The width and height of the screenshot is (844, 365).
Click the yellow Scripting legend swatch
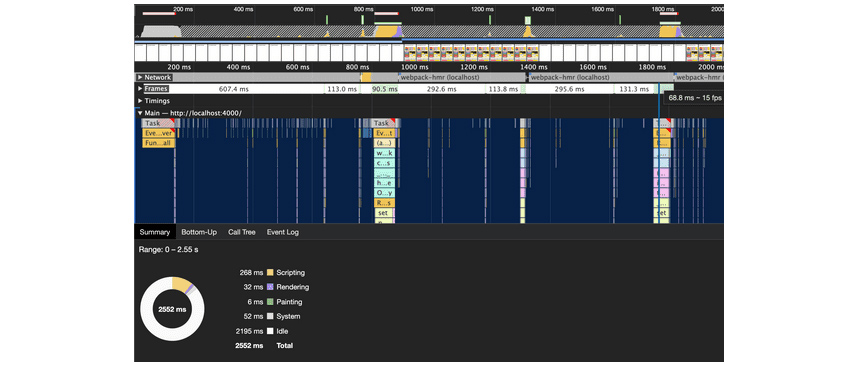(x=270, y=272)
